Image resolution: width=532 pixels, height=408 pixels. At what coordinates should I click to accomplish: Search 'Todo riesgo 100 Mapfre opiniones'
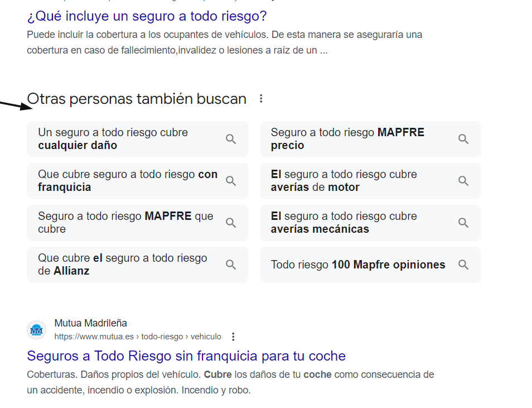[370, 265]
